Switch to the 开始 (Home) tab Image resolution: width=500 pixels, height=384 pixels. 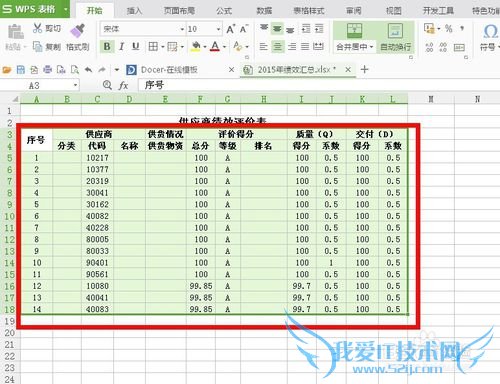click(x=95, y=10)
